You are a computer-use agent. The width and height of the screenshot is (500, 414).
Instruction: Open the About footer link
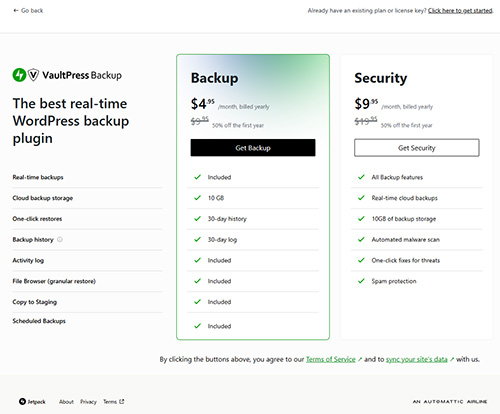[x=66, y=402]
